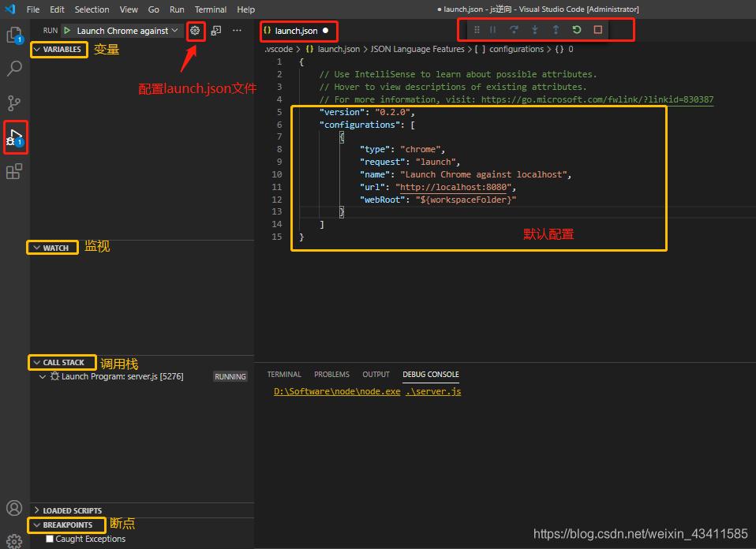Open the Explorer view in activity bar
Screen dimensions: 756x549
(14, 35)
